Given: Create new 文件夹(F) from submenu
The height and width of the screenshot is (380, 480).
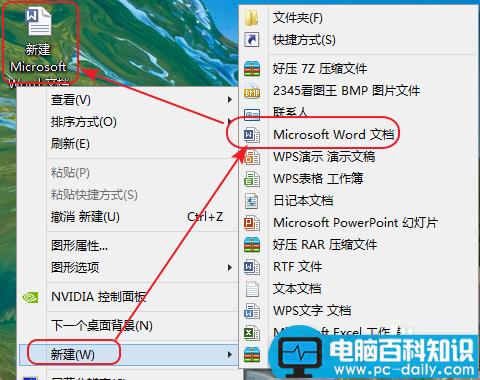Looking at the screenshot, I should pyautogui.click(x=298, y=18).
